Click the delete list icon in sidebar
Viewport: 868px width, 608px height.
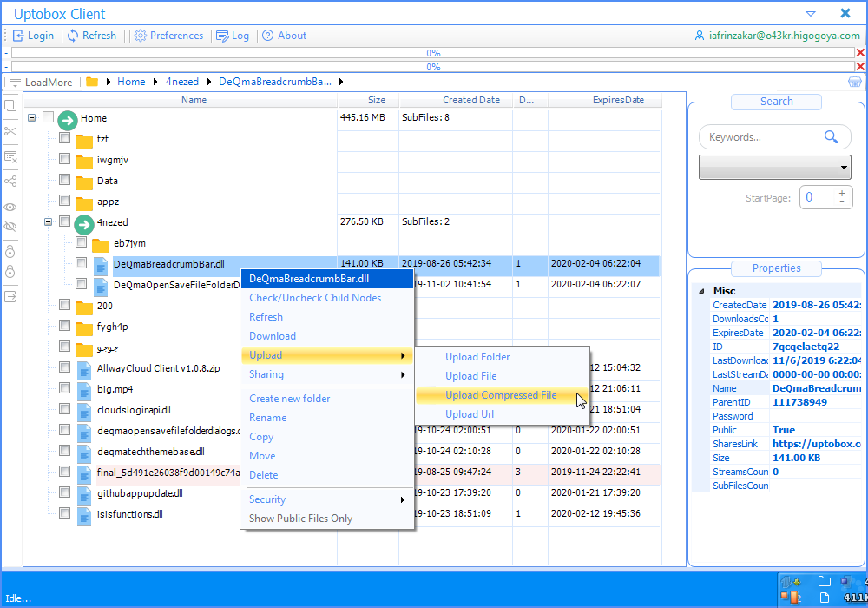pos(10,156)
